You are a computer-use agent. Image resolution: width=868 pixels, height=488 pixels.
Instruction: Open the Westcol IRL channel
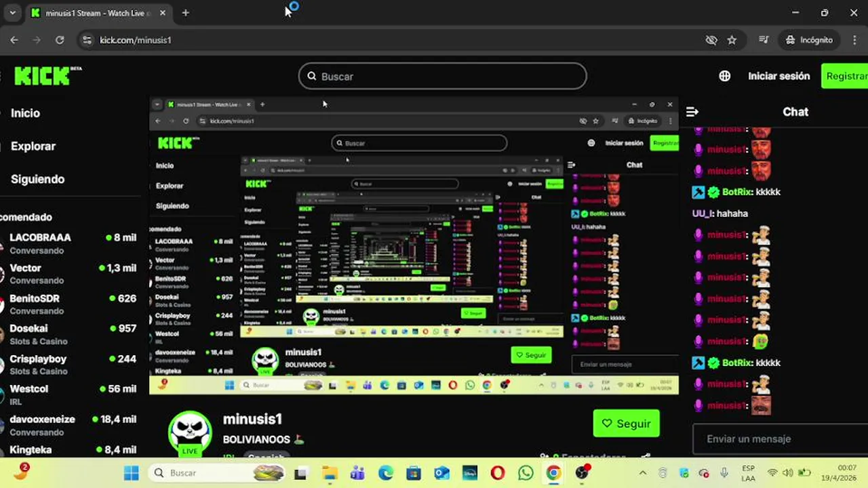69,395
